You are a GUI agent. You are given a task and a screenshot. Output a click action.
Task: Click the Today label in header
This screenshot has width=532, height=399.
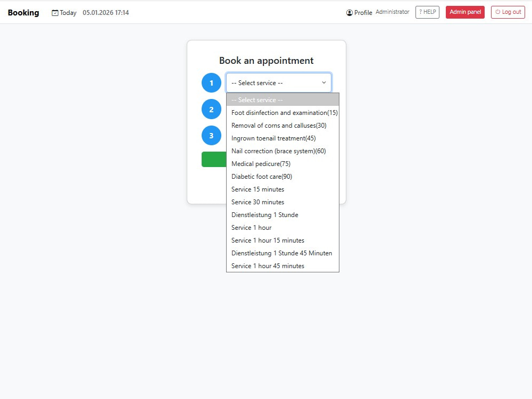tap(68, 13)
